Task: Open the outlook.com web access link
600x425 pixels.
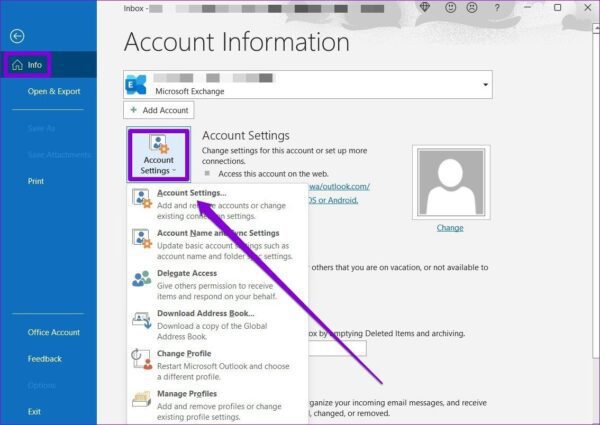Action: point(339,187)
